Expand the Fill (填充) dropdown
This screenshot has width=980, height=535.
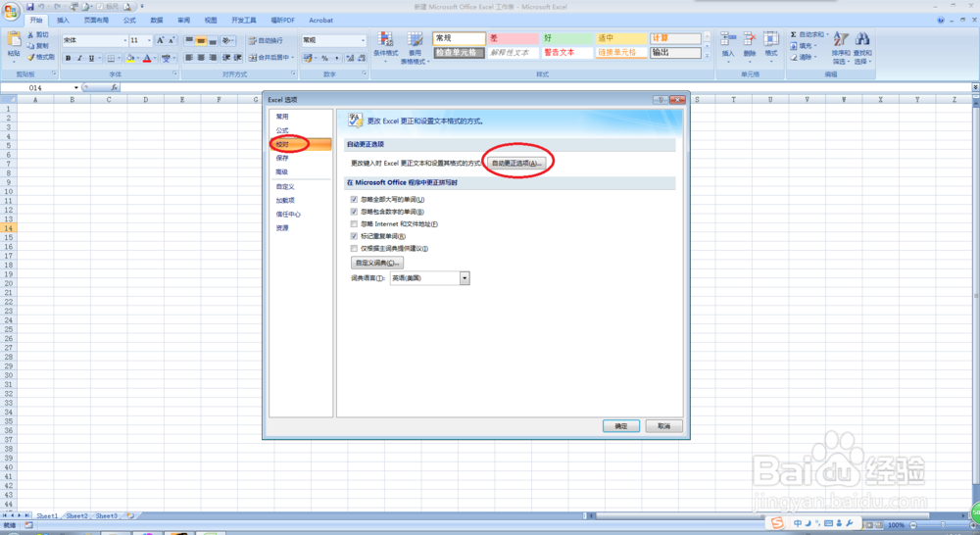tap(815, 46)
